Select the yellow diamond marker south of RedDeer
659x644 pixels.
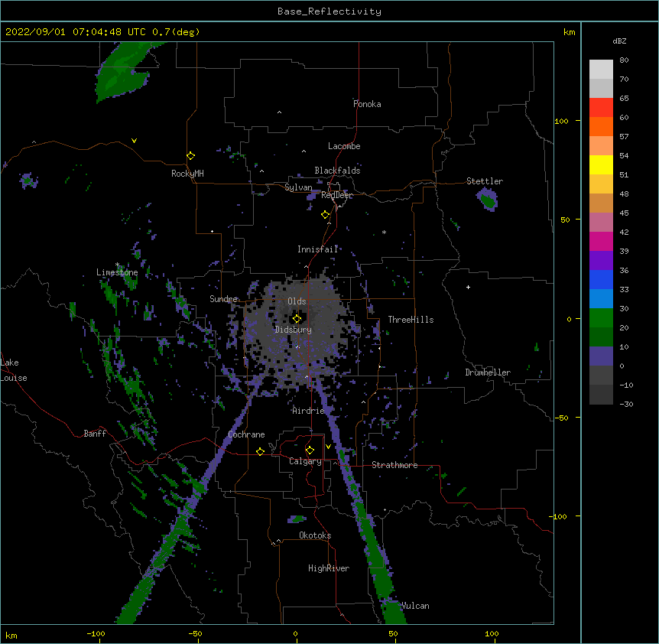(x=325, y=215)
